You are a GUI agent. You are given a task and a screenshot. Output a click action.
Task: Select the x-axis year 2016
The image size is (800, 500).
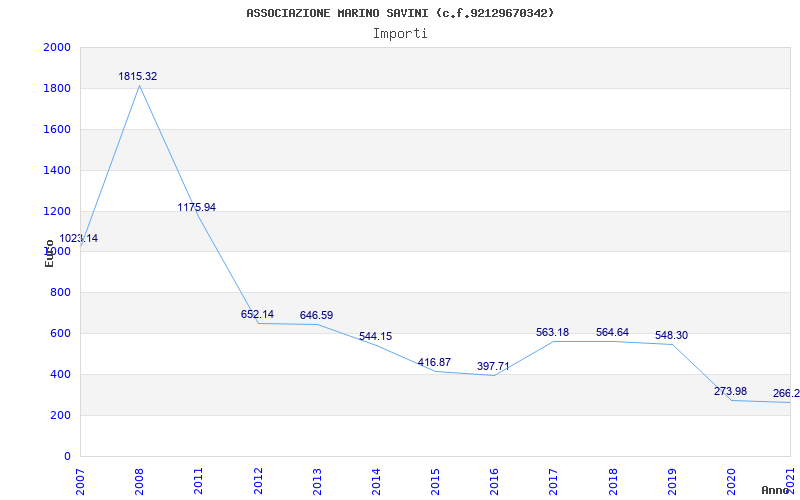click(494, 481)
